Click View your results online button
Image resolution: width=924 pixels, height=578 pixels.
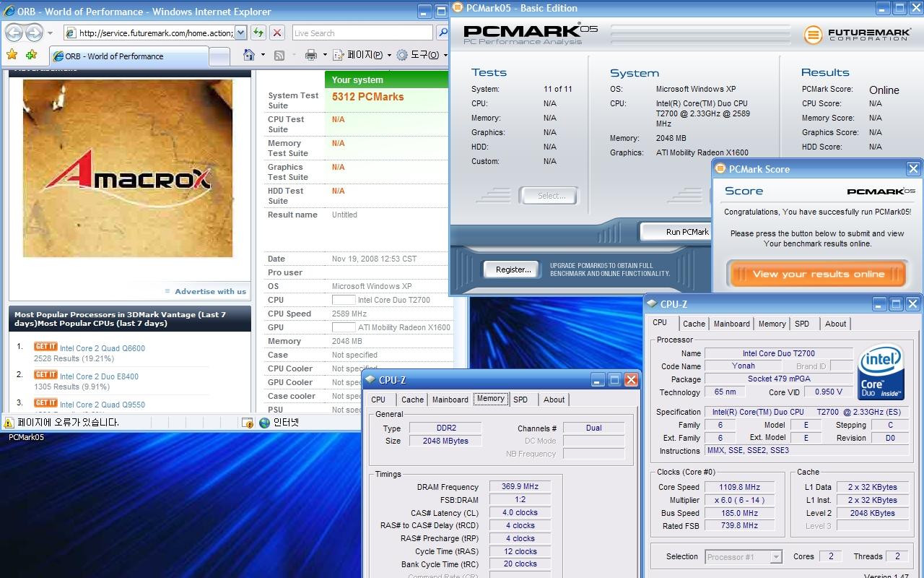tap(818, 274)
